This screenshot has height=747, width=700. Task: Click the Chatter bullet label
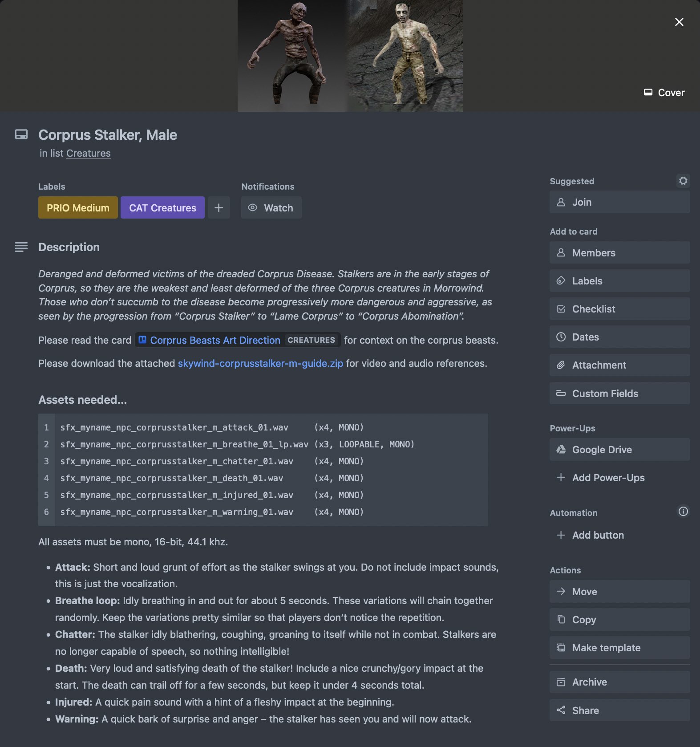[x=75, y=634]
